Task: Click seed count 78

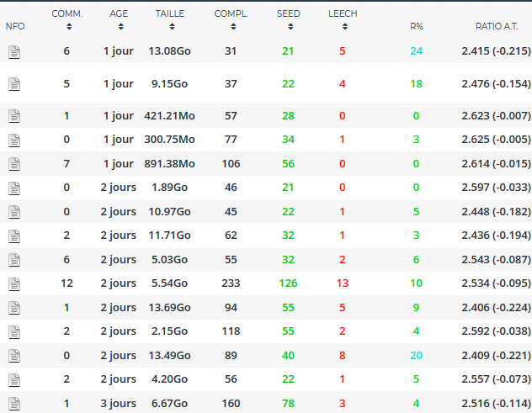Action: click(x=288, y=404)
